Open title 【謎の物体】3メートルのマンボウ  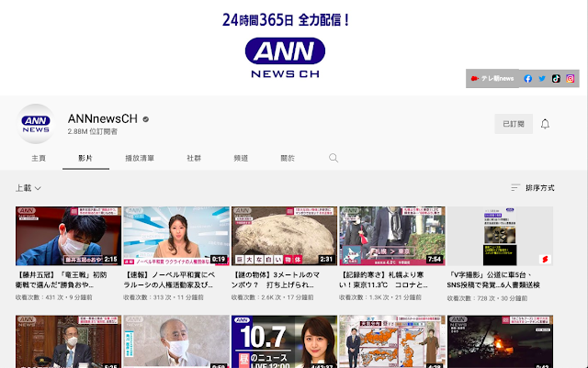pos(276,280)
